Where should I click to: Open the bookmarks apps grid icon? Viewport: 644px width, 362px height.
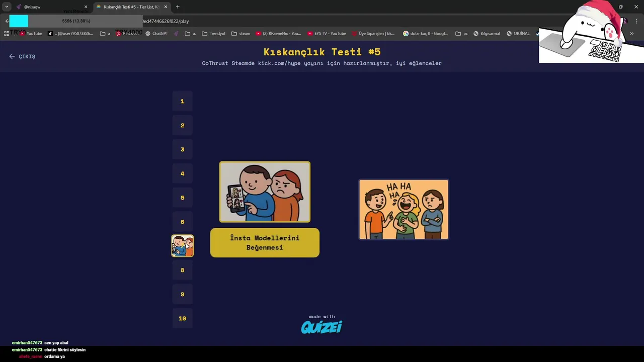7,34
